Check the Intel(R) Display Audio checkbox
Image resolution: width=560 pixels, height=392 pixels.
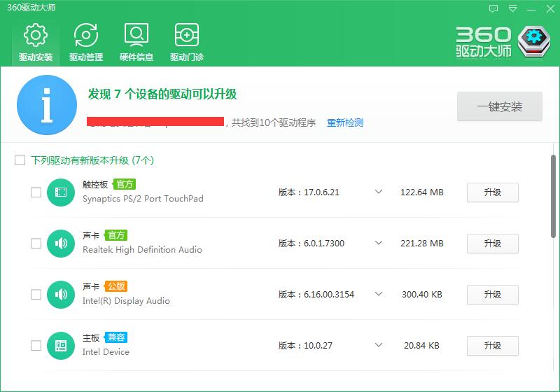(x=36, y=295)
